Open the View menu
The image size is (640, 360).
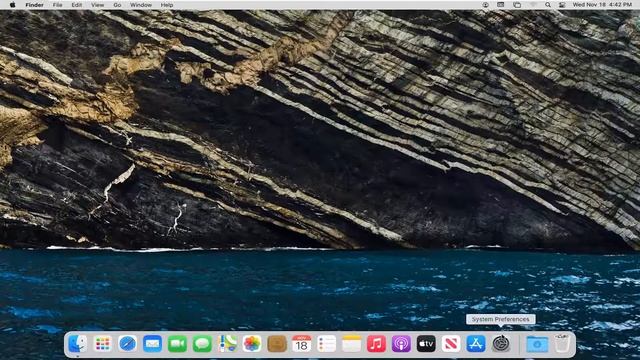point(98,5)
